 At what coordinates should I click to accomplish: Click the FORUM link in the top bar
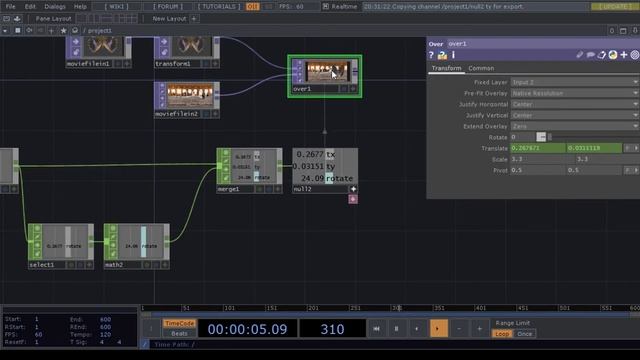(x=168, y=7)
